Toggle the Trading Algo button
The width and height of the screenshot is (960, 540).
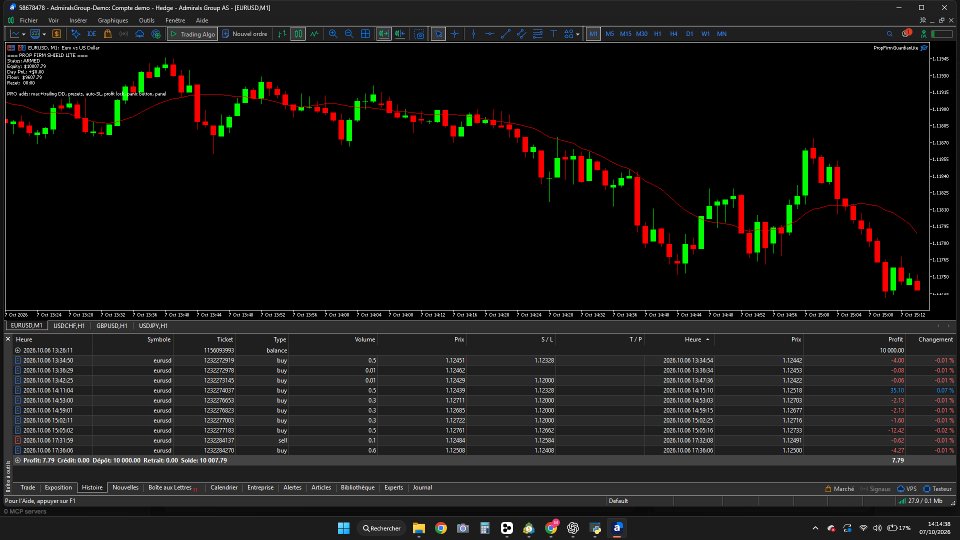click(192, 34)
